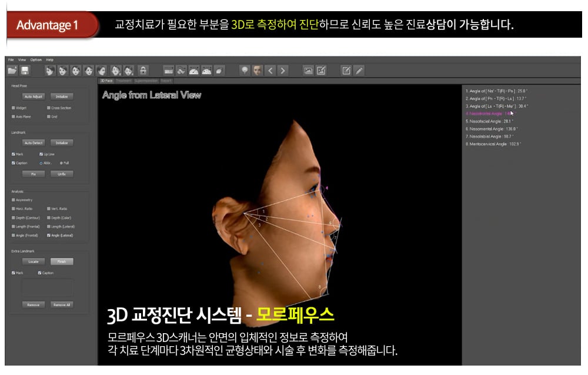
Task: Toggle Mark checkbox in Landmark section
Action: (14, 154)
